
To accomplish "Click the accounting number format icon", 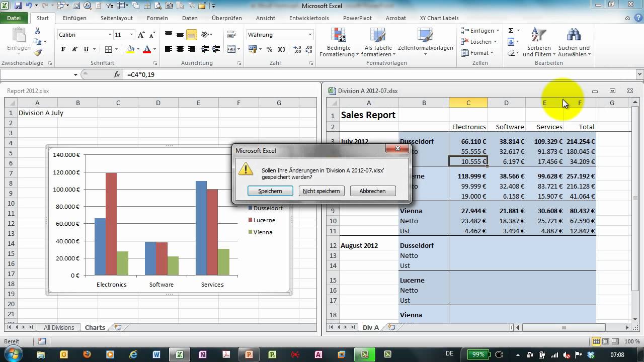I will pyautogui.click(x=253, y=49).
